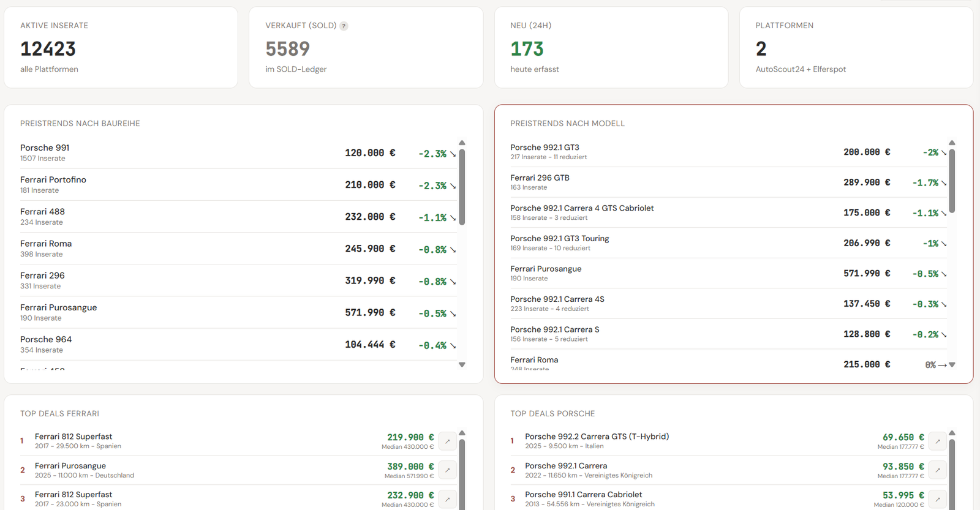Viewport: 980px width, 510px height.
Task: Click the 137.450 € Carrera 4S price
Action: pos(867,304)
